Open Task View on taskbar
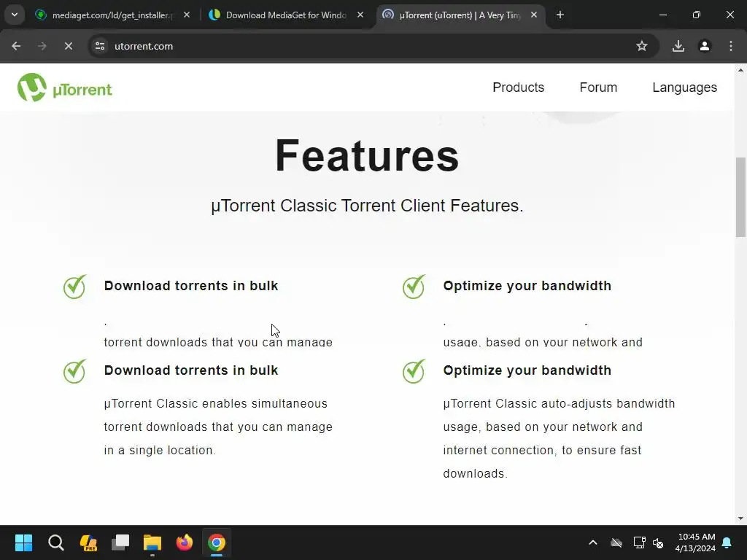 click(x=120, y=542)
